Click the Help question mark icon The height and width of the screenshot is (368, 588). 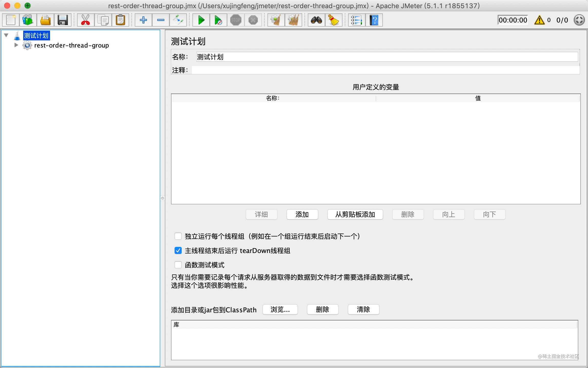(374, 20)
